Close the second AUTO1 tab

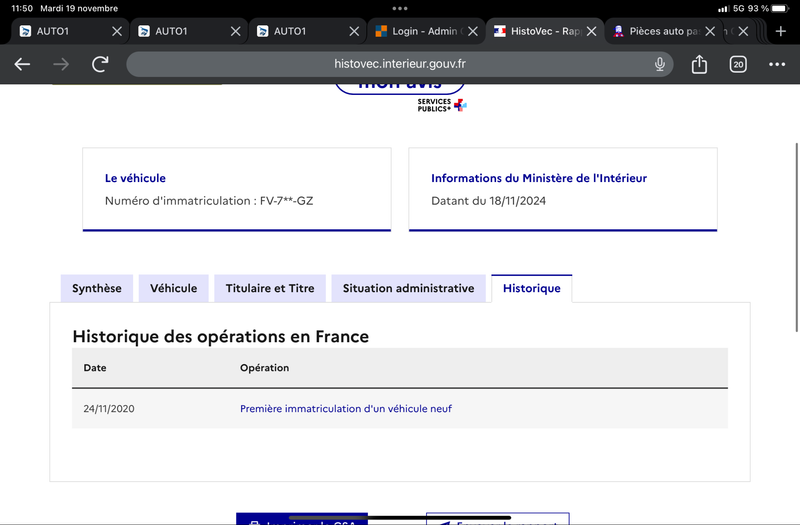click(x=235, y=31)
